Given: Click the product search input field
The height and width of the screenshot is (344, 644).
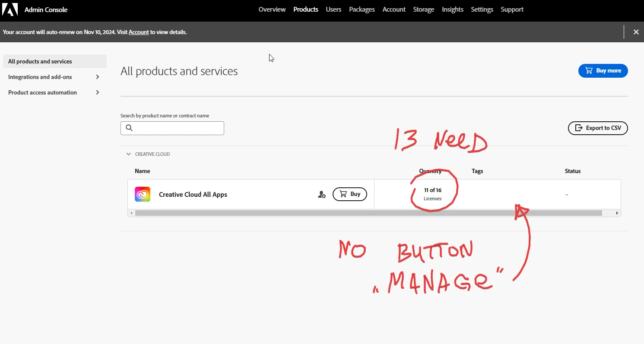Looking at the screenshot, I should point(172,128).
